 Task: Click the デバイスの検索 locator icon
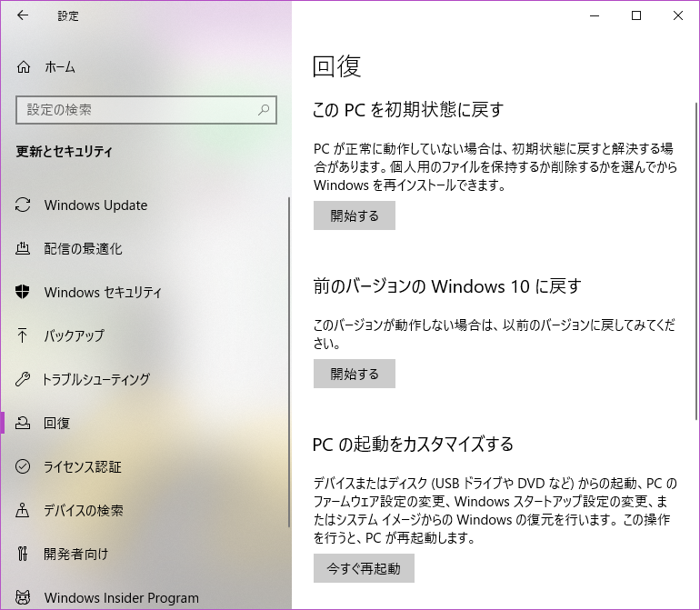24,511
